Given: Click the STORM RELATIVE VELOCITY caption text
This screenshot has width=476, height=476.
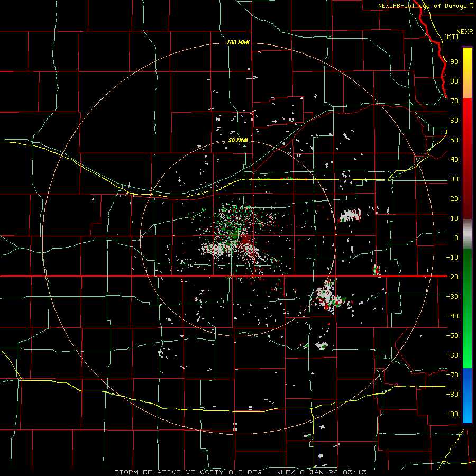Looking at the screenshot, I should pos(170,472).
